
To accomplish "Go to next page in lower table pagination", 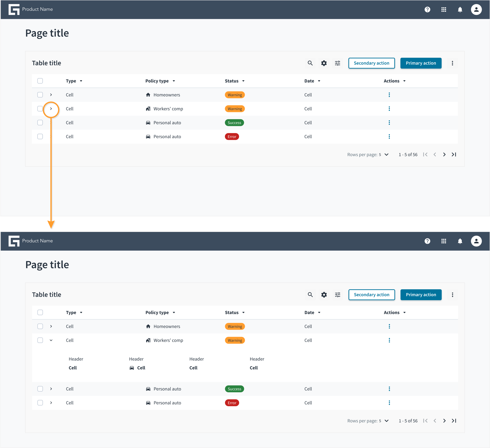I will pos(444,421).
